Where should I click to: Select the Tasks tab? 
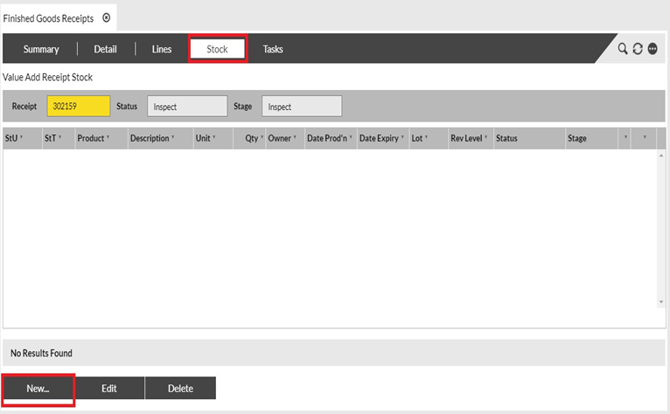click(x=273, y=49)
